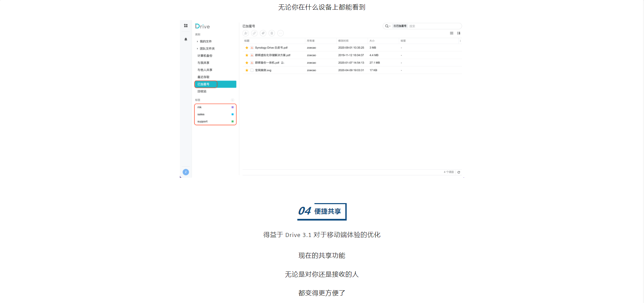Select 与我共享 in the sidebar
Image resolution: width=644 pixels, height=303 pixels.
[x=203, y=63]
